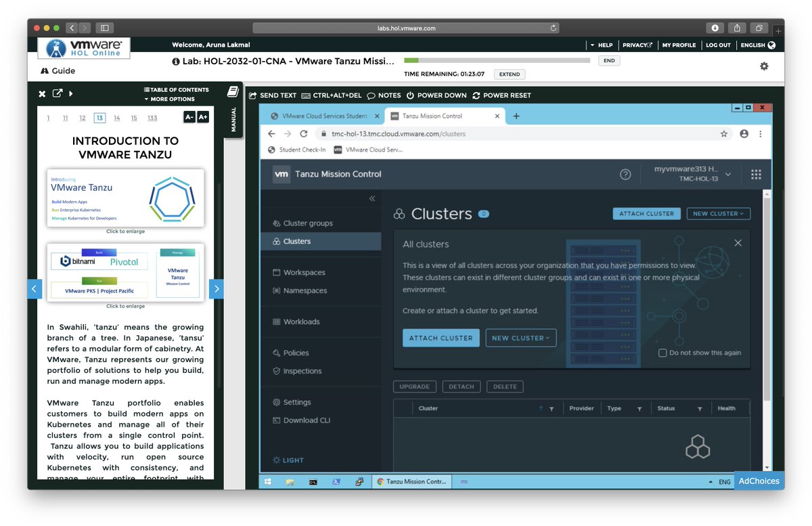Toggle the LIGHT theme switch
This screenshot has height=526, width=812.
pyautogui.click(x=288, y=460)
